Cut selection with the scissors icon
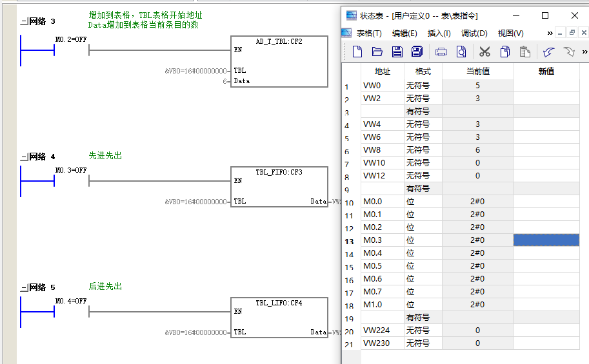Viewport: 589px width, 364px height. coord(484,52)
